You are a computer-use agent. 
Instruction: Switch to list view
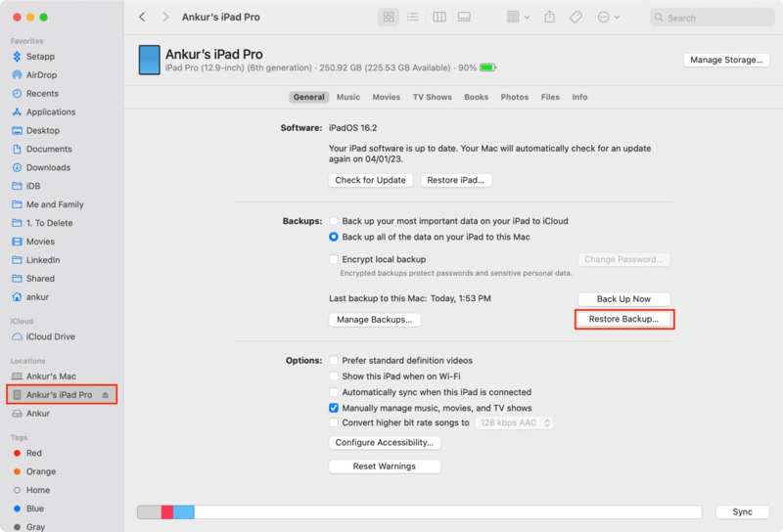click(x=413, y=17)
